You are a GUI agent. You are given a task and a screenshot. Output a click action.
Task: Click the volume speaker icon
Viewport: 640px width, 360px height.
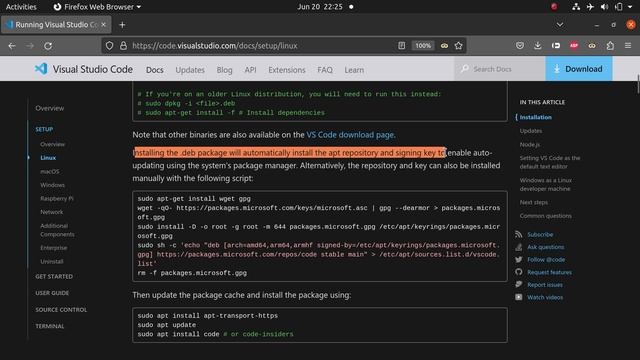pyautogui.click(x=604, y=7)
